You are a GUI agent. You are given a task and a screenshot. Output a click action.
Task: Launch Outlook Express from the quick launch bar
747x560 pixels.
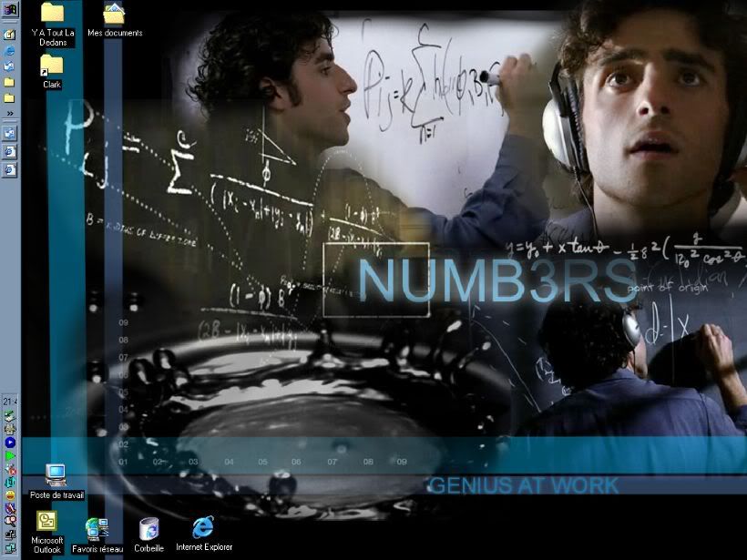click(x=9, y=66)
